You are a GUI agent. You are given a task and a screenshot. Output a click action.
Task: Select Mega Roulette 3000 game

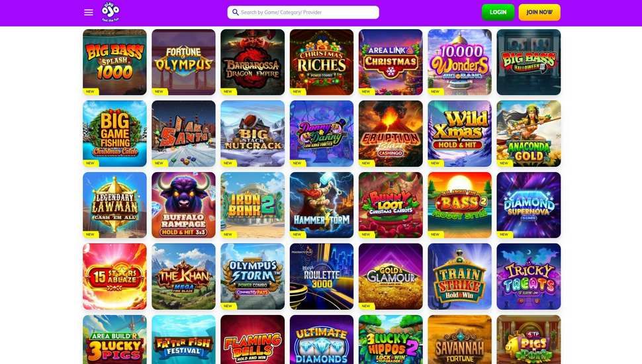tap(322, 277)
